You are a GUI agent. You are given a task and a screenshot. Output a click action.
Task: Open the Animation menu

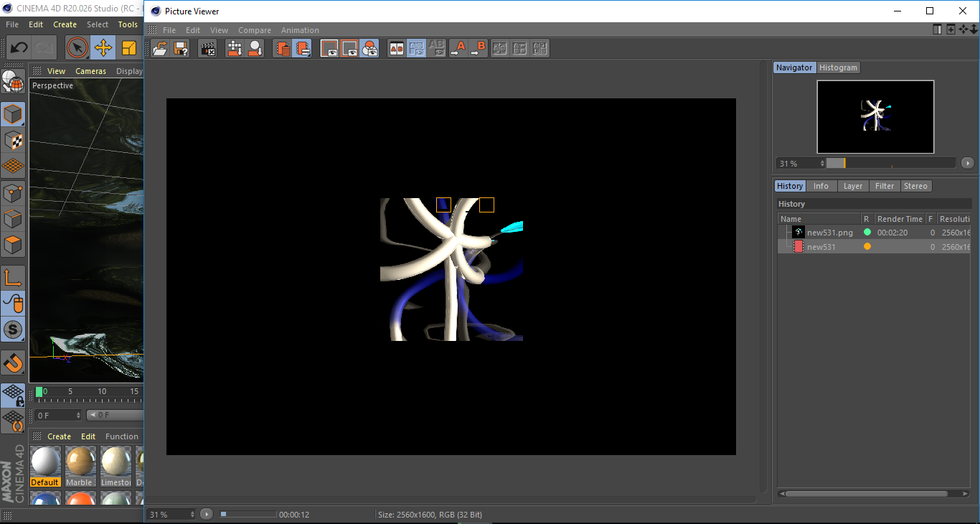300,30
